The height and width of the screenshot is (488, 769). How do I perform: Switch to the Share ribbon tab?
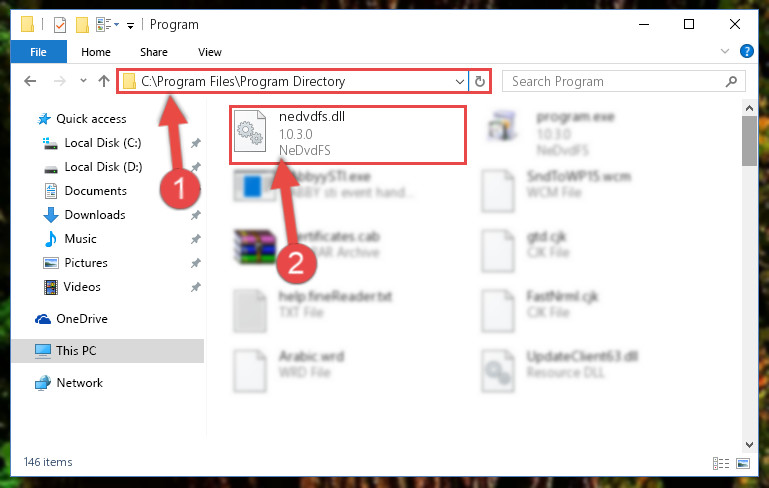click(154, 52)
